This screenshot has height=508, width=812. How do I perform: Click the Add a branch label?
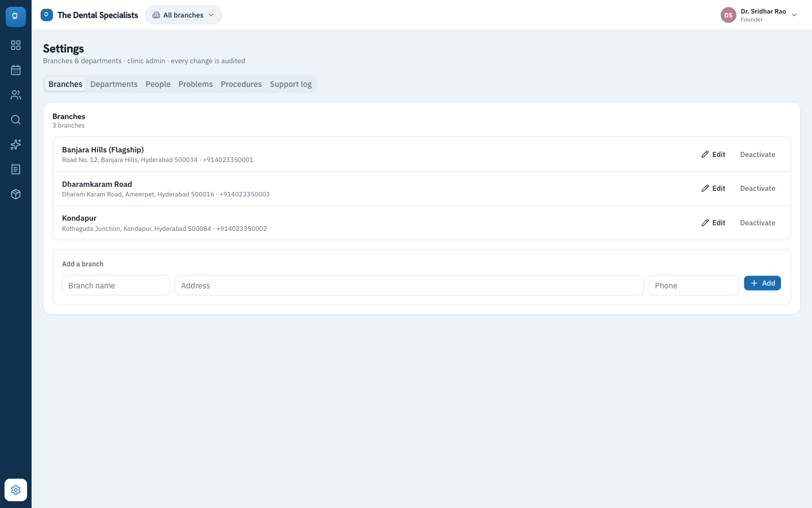point(82,264)
